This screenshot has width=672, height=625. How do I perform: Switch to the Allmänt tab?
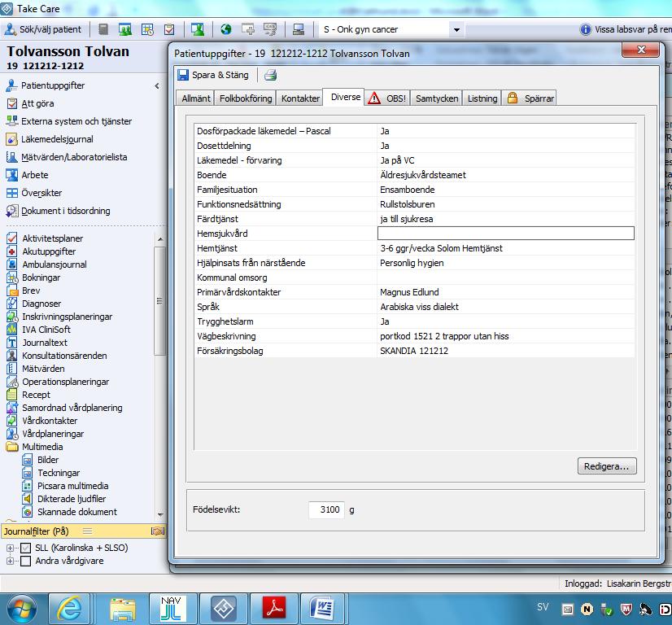tap(196, 98)
